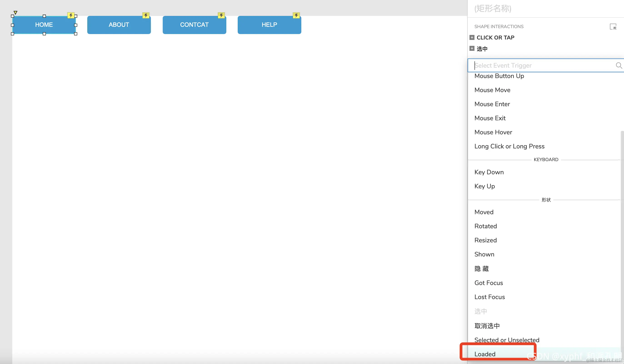The image size is (624, 364).
Task: Click the lightning badge on HELP button
Action: pos(296,16)
